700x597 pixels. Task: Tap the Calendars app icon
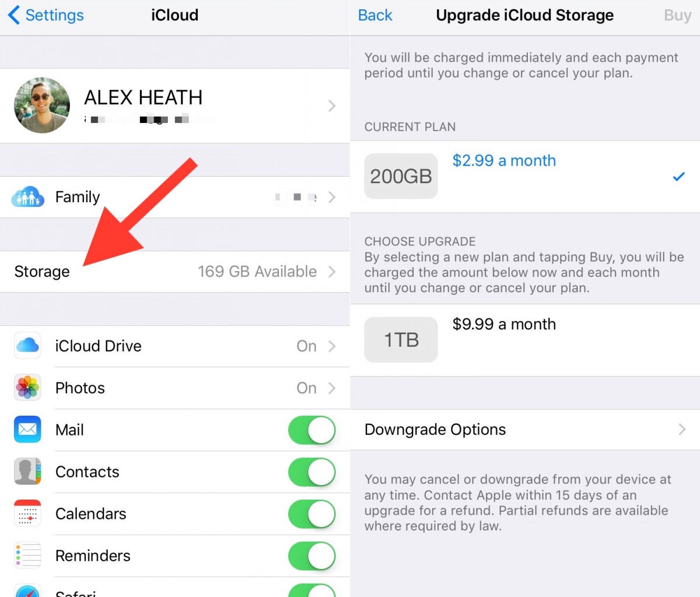tap(27, 514)
